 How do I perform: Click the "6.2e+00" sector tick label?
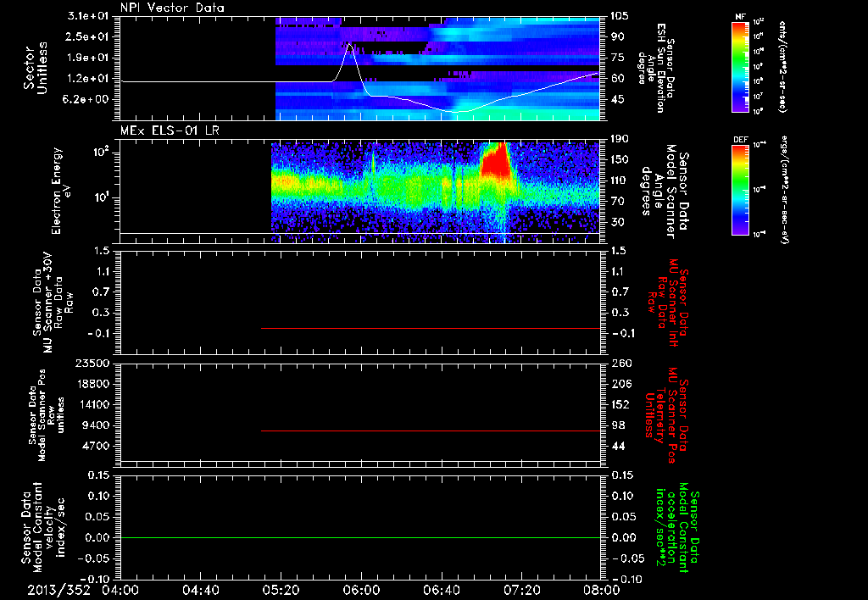point(84,100)
